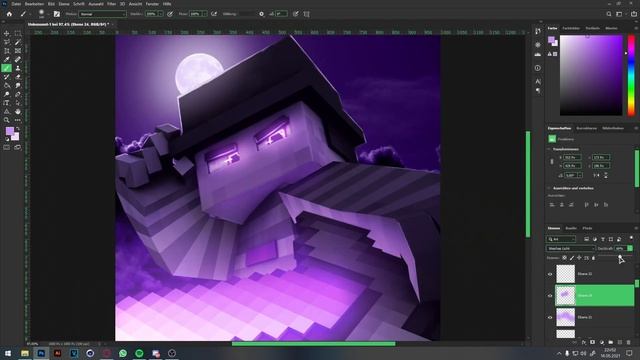Click the Ebene 24 layer thumbnail
The height and width of the screenshot is (360, 640).
[565, 296]
